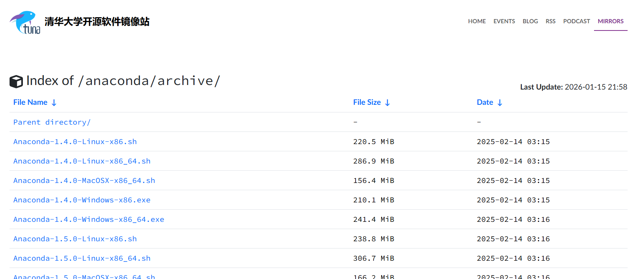Click the 156.4 MiB size value
Screen dimensions: 644x279
pyautogui.click(x=374, y=181)
